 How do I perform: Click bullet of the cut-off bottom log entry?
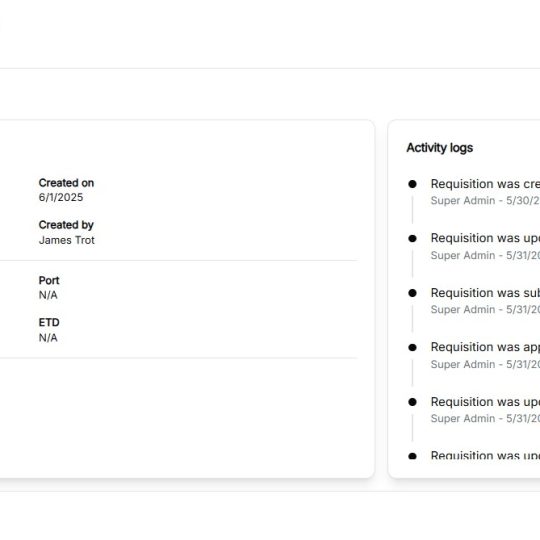[412, 456]
